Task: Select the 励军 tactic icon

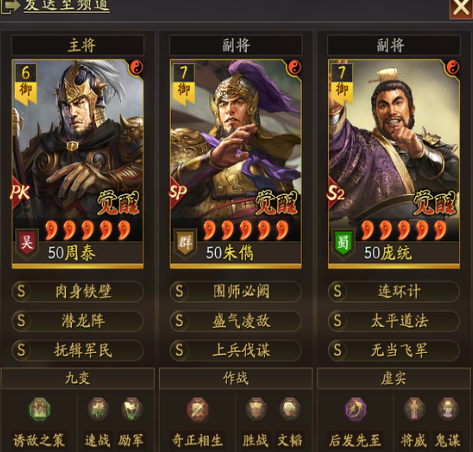Action: [x=131, y=409]
